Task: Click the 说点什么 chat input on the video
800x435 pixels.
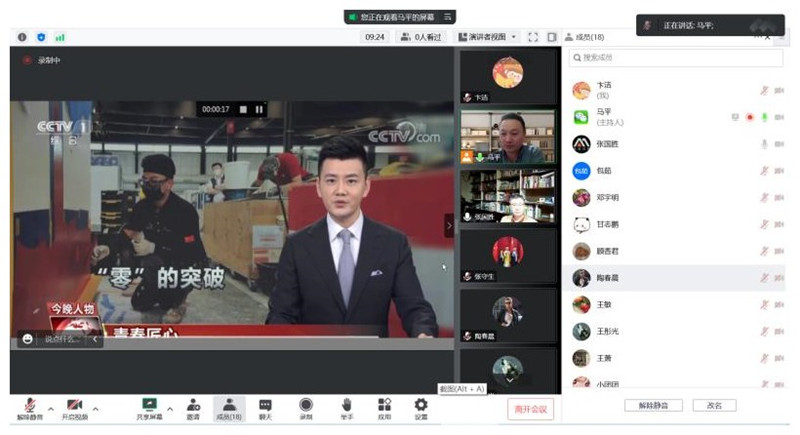Action: (x=61, y=339)
